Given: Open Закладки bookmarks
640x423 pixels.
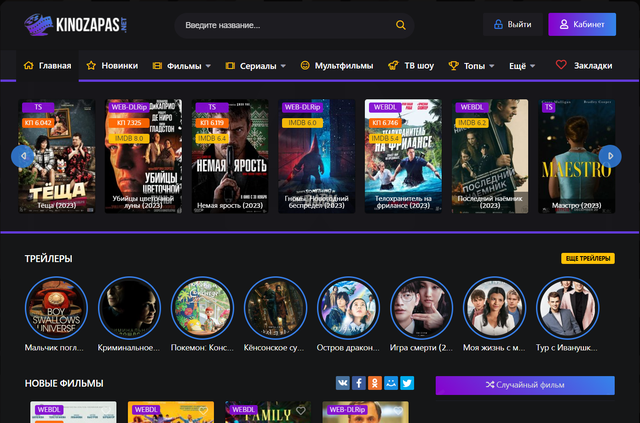Looking at the screenshot, I should [x=584, y=65].
